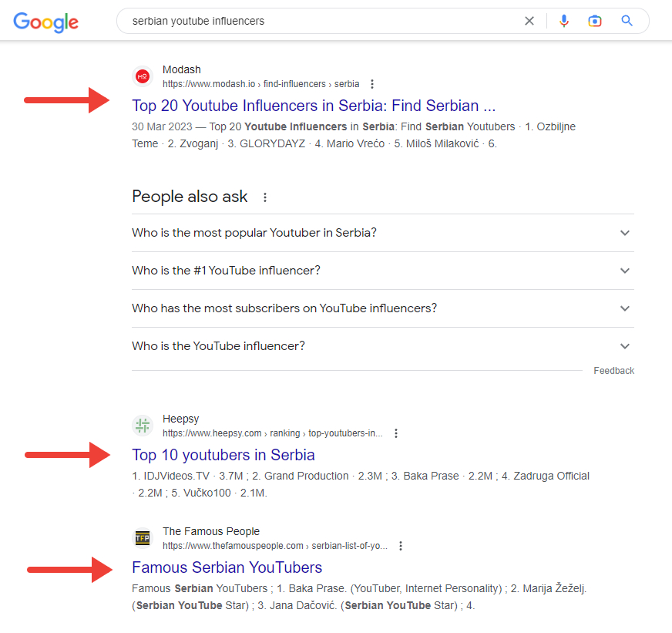This screenshot has width=672, height=633.
Task: Expand Who is the #1 YouTube influencer question
Action: [x=383, y=271]
